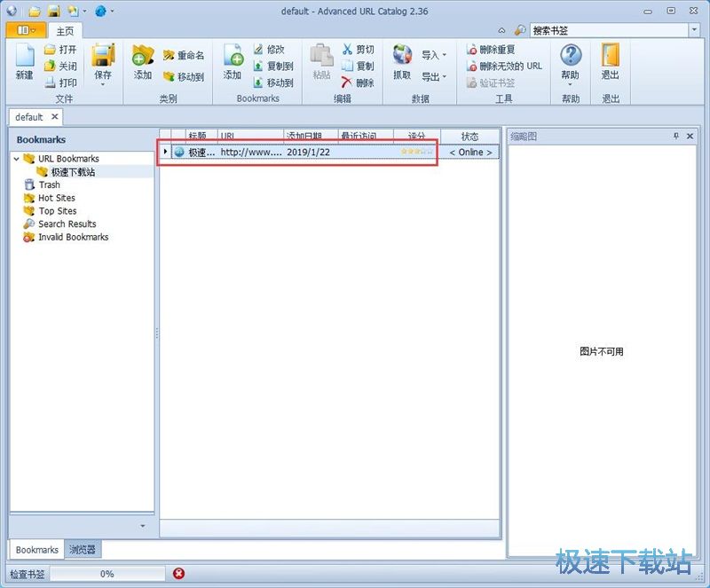Sort by 添加日期 column header
710x588 pixels.
tap(311, 137)
